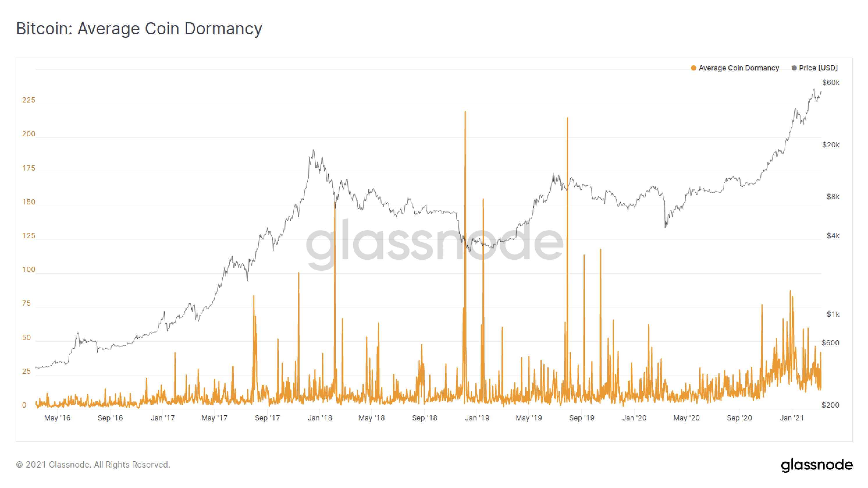
Task: Select the May '16 x-axis label
Action: point(57,418)
